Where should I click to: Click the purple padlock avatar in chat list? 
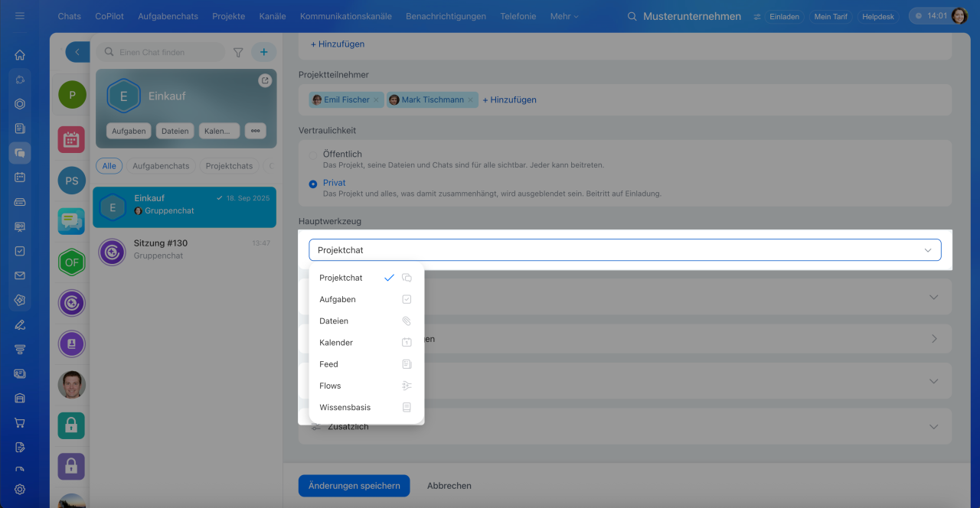71,466
